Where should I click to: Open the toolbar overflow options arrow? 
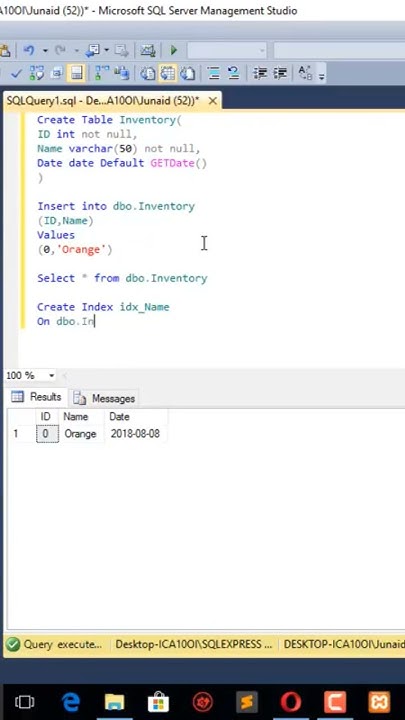[x=322, y=77]
